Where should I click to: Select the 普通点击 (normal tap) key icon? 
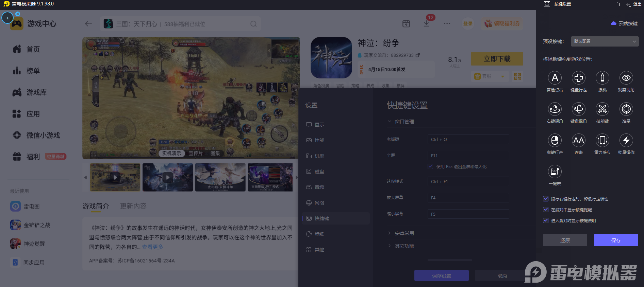[555, 78]
